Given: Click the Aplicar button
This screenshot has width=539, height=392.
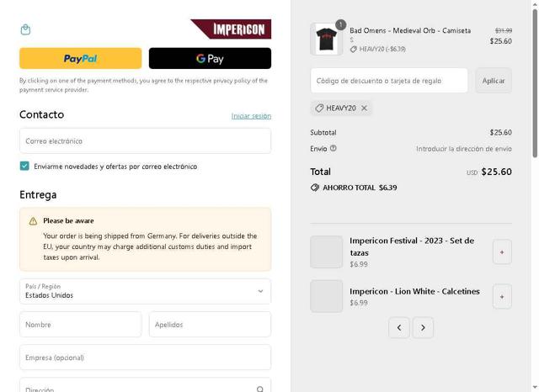Looking at the screenshot, I should click(494, 81).
